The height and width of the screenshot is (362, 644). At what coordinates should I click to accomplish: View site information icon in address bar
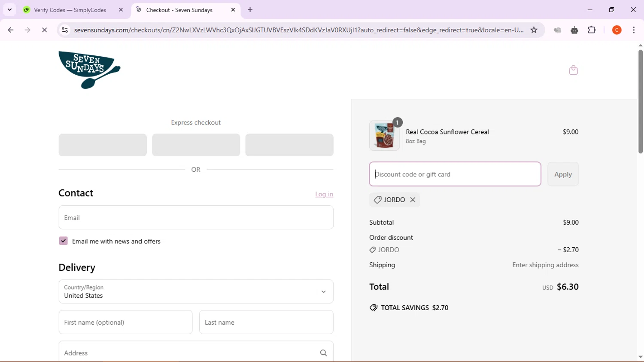pyautogui.click(x=65, y=30)
